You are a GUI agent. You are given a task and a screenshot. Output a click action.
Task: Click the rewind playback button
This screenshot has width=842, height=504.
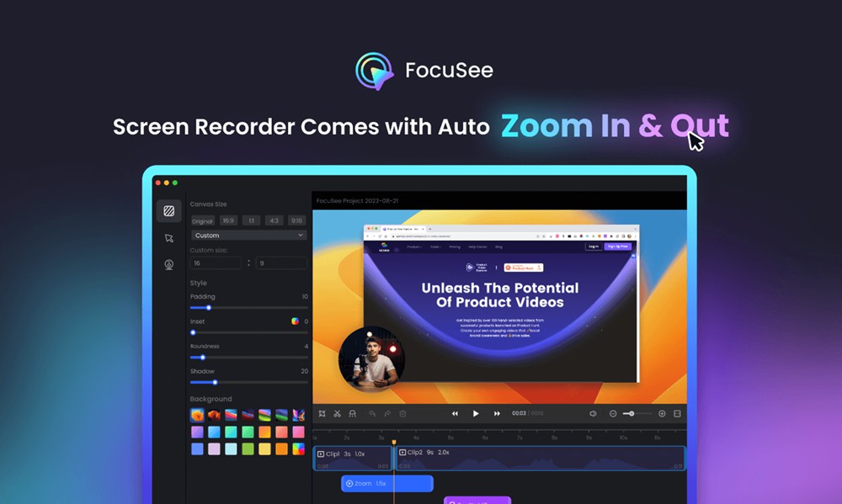coord(455,414)
